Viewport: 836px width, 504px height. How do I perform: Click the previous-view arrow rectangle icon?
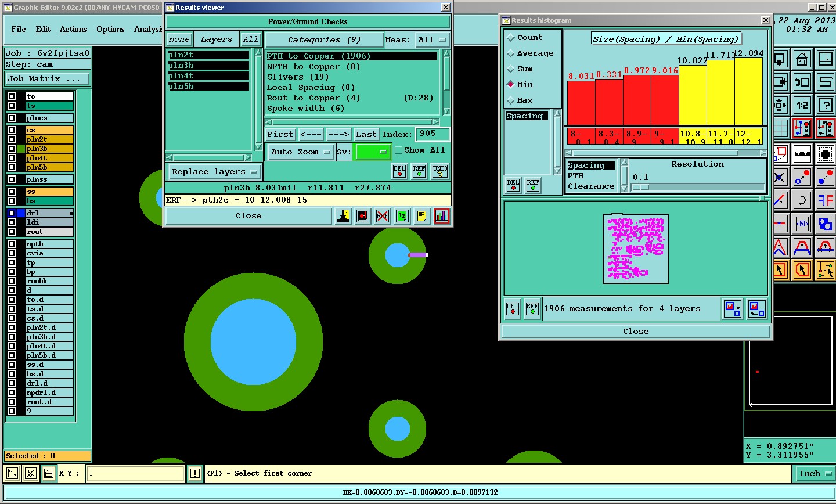[x=802, y=82]
